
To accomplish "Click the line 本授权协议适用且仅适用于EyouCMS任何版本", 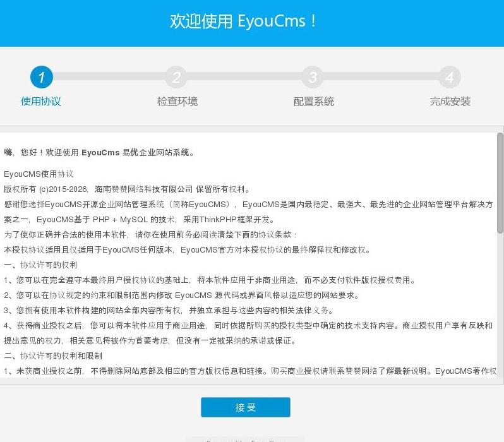I will pyautogui.click(x=188, y=250).
